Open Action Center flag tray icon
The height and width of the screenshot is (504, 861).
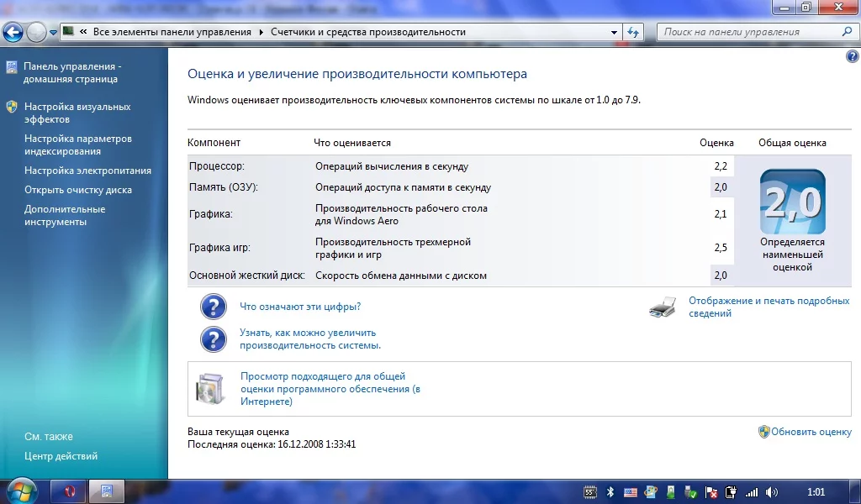711,492
